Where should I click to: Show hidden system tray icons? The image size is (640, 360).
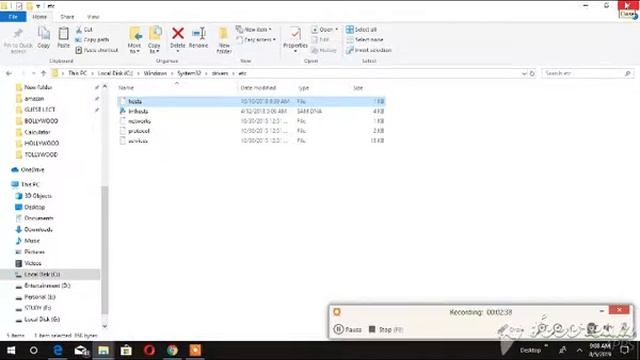(579, 350)
